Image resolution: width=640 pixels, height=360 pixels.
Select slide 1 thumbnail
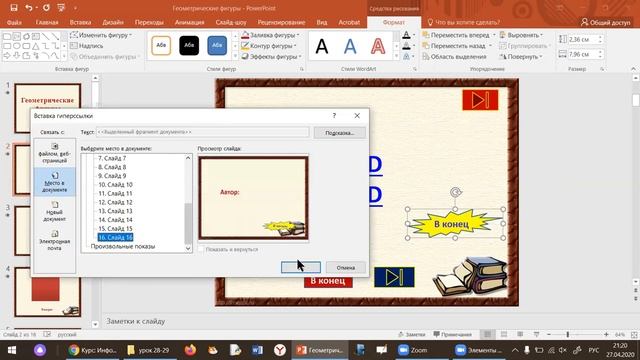[47, 107]
